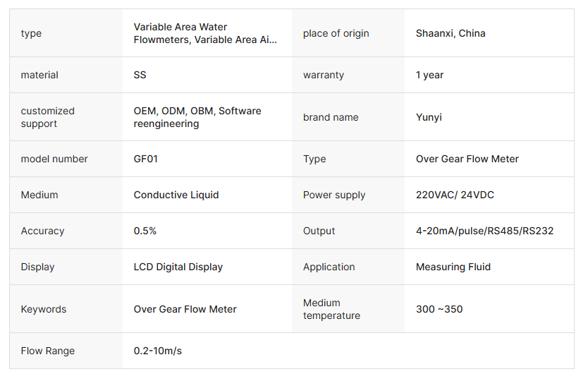This screenshot has height=374, width=588.
Task: Click the OEM, ODM, OBM customization text
Action: (x=197, y=117)
